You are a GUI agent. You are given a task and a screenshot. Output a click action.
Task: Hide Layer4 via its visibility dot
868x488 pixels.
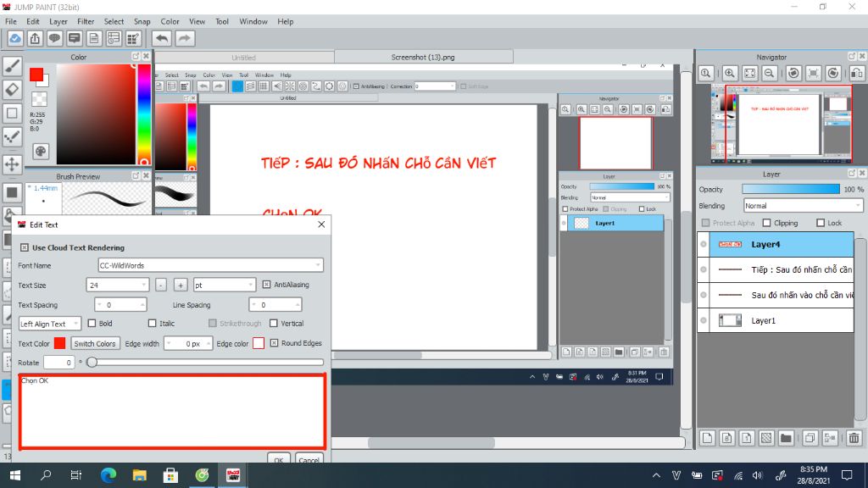[x=704, y=244]
